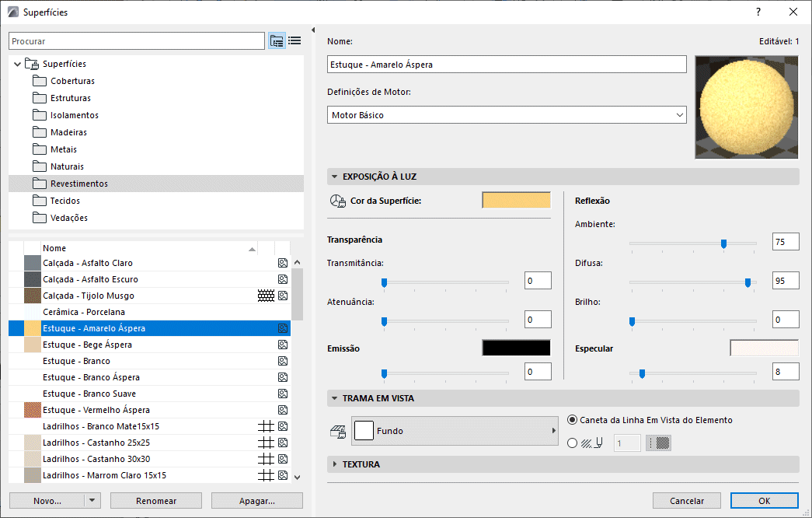
Task: Click the Novo... button
Action: (47, 501)
